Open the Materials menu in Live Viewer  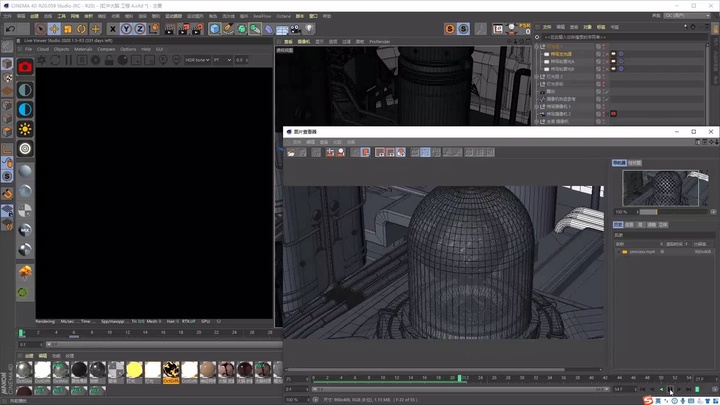83,48
